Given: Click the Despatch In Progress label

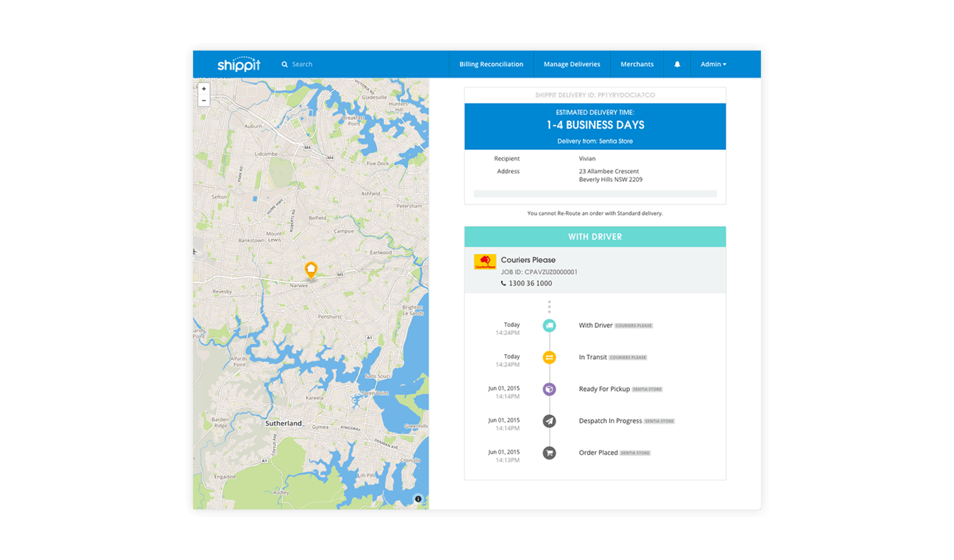Looking at the screenshot, I should click(610, 421).
